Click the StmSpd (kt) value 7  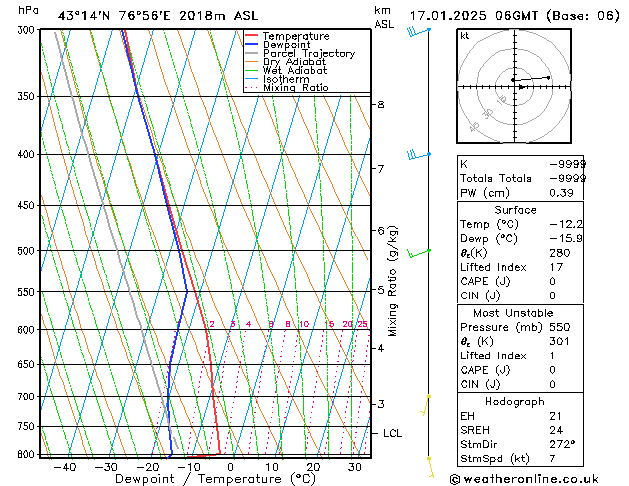pyautogui.click(x=553, y=459)
